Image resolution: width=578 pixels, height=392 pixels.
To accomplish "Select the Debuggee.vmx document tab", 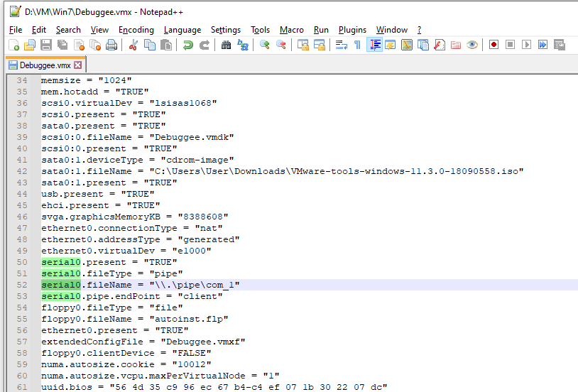I will coord(45,65).
